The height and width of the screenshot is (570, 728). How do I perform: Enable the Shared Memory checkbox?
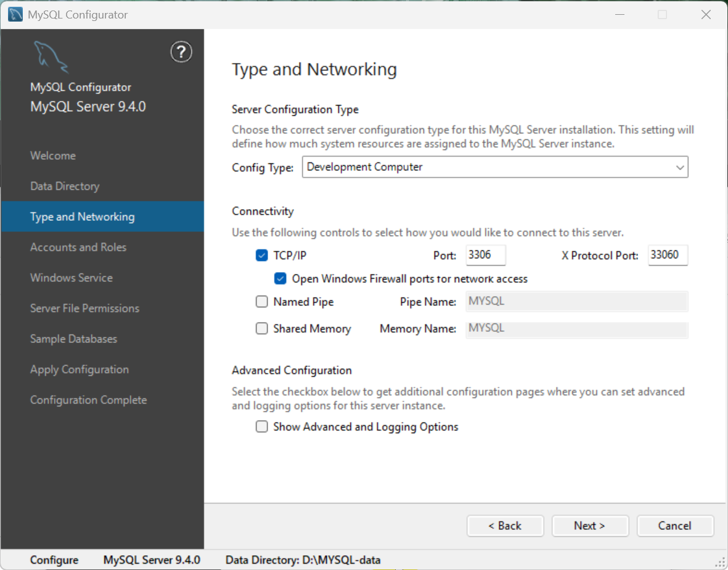tap(262, 328)
